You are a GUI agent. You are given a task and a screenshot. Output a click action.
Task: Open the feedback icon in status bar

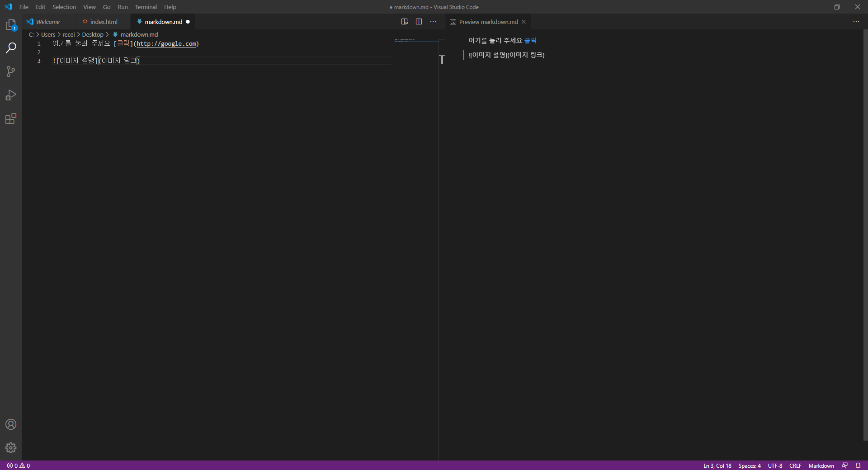click(x=844, y=465)
